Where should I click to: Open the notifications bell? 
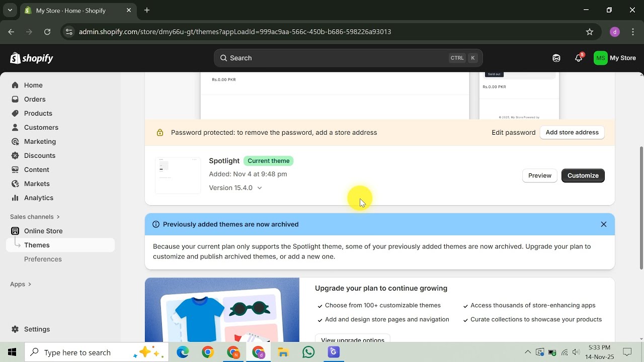[x=579, y=58]
